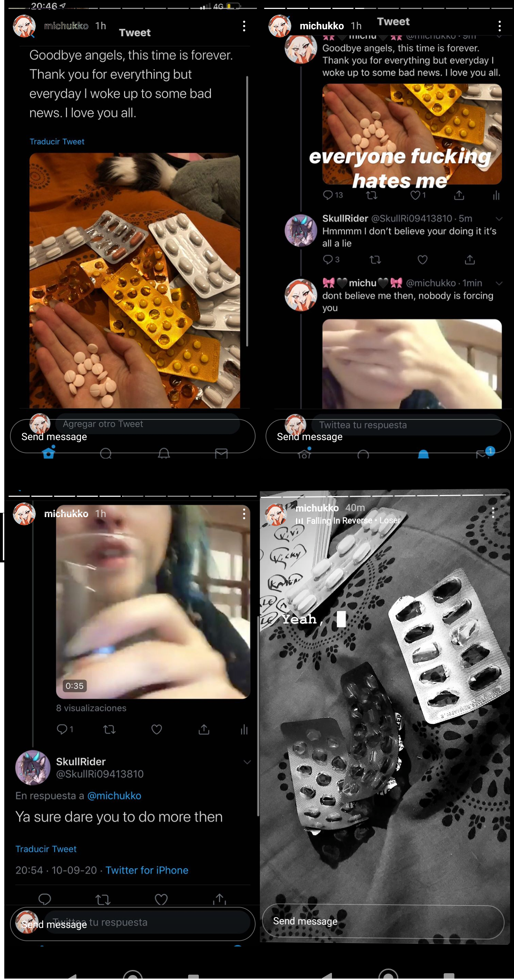514x980 pixels.
Task: Tap 'Falling In Reverse • Loser' music sticker
Action: click(x=348, y=520)
